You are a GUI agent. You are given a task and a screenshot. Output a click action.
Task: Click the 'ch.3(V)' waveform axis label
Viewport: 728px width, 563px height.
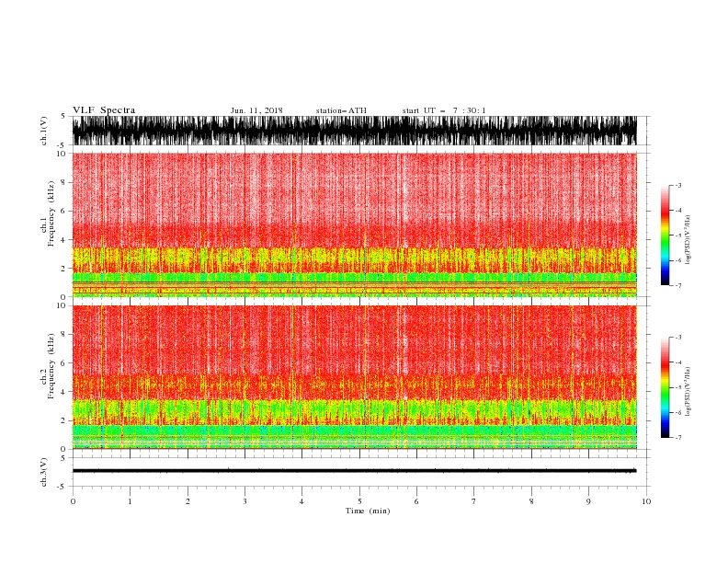click(44, 472)
